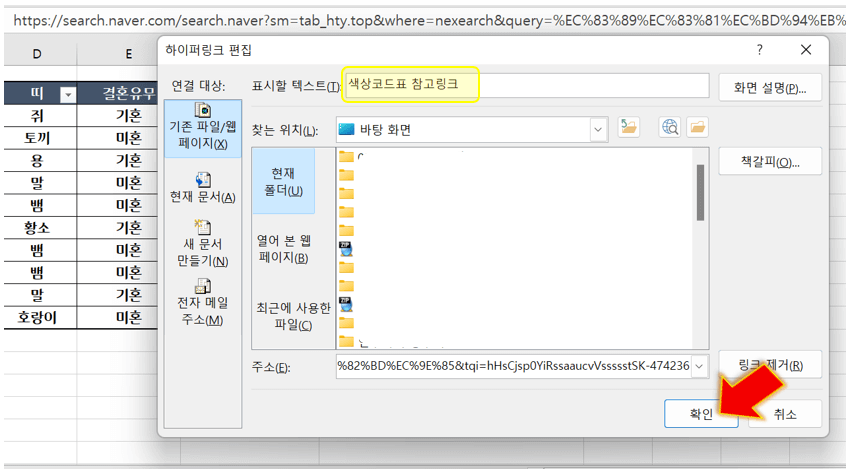The width and height of the screenshot is (850, 469).
Task: Click the 용 cell
Action: [x=37, y=160]
